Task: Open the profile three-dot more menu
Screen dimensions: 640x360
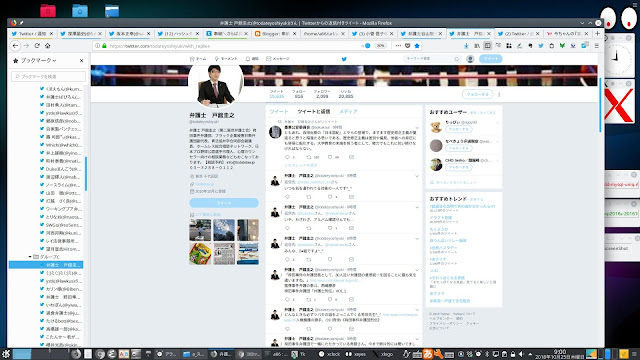Action: pos(499,94)
